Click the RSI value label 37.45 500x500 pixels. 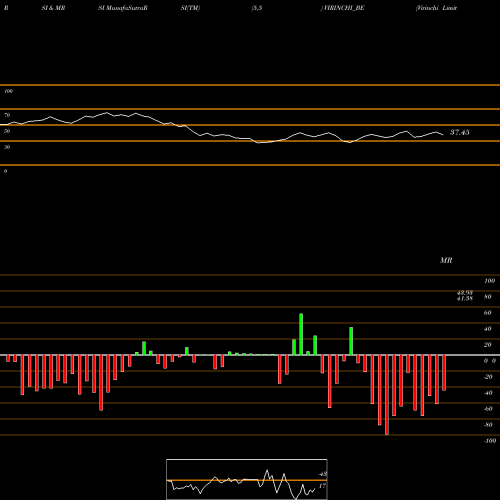(460, 132)
